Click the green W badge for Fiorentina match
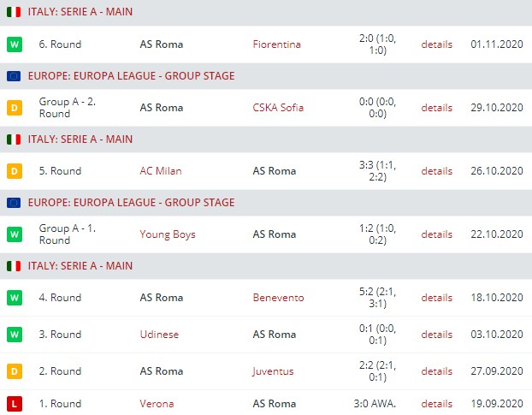The height and width of the screenshot is (415, 532). [x=14, y=44]
